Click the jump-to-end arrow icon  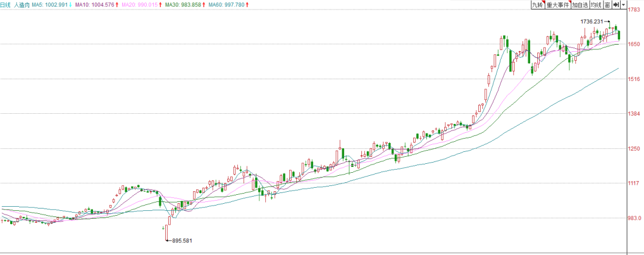pos(615,5)
